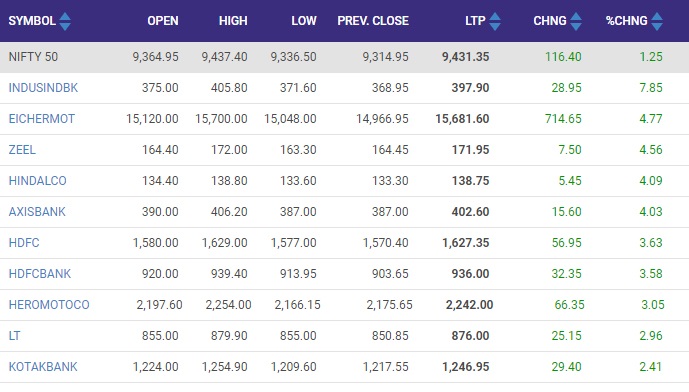This screenshot has height=392, width=689.
Task: Open the HDFC stock link
Action: [x=24, y=243]
